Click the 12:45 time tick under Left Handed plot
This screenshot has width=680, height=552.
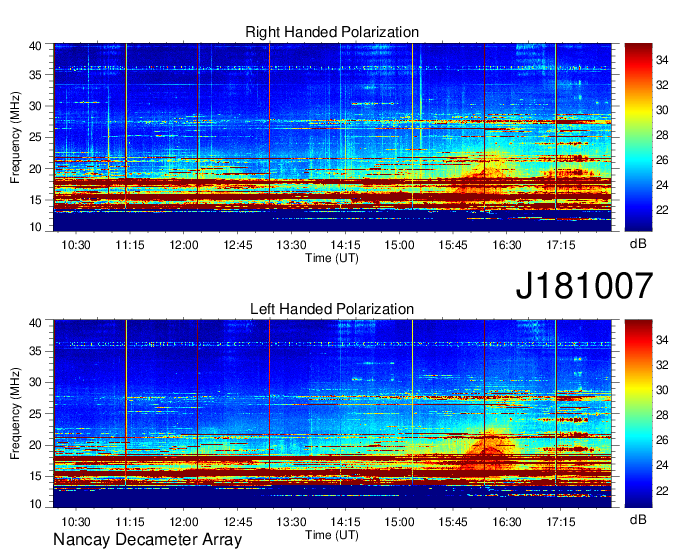tap(238, 522)
